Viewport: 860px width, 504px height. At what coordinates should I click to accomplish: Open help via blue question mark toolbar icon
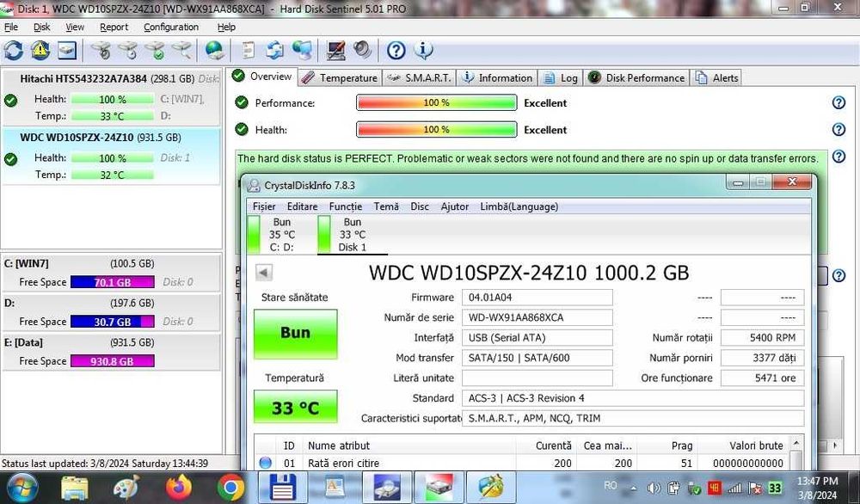[x=396, y=51]
